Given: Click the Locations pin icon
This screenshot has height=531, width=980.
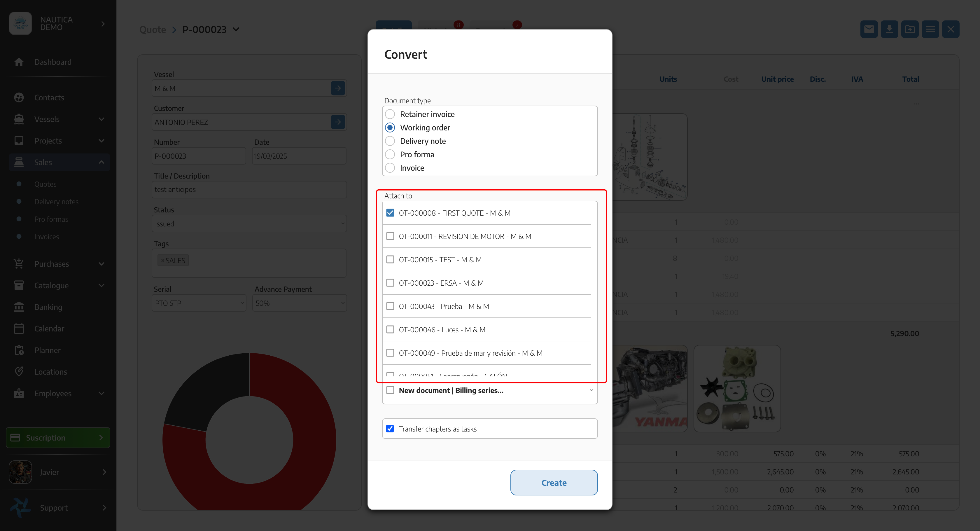Looking at the screenshot, I should pyautogui.click(x=19, y=371).
